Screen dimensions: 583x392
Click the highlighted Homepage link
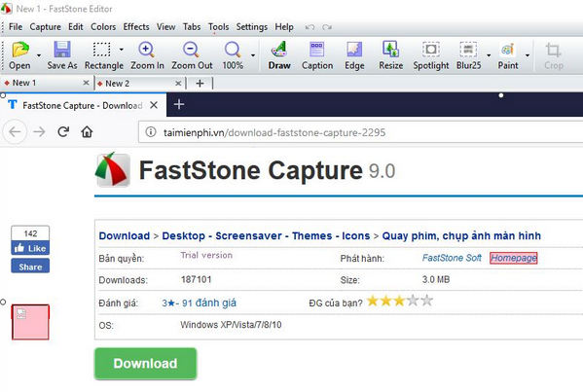coord(514,258)
